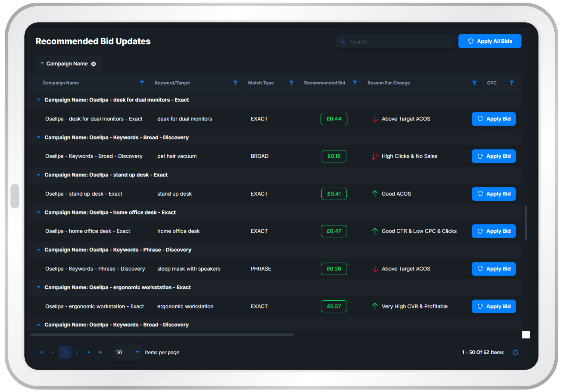This screenshot has height=392, width=563.
Task: Click the Campaign Name column filter icon
Action: (x=142, y=83)
